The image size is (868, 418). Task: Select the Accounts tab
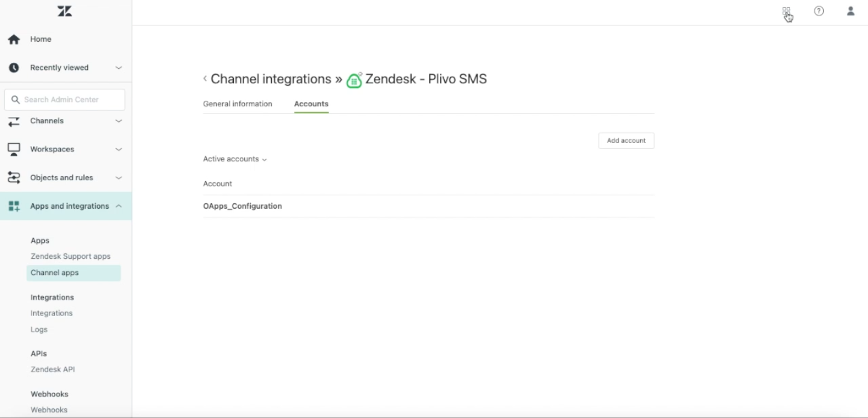click(311, 104)
